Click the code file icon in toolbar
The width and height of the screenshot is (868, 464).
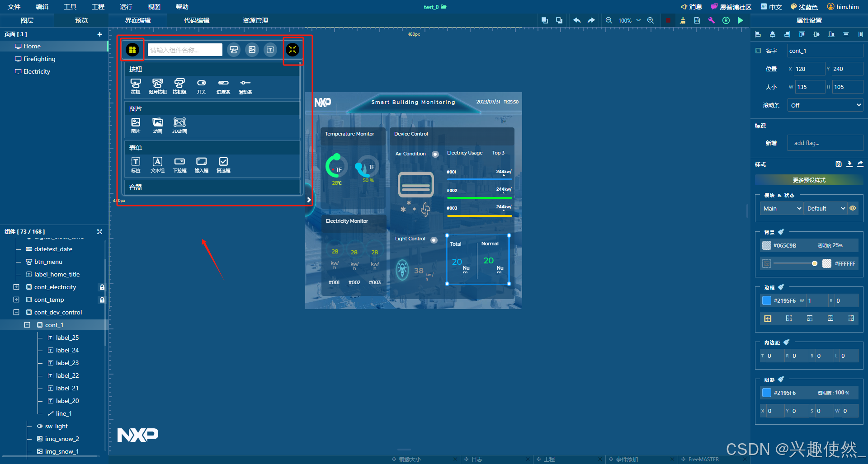[x=697, y=20]
